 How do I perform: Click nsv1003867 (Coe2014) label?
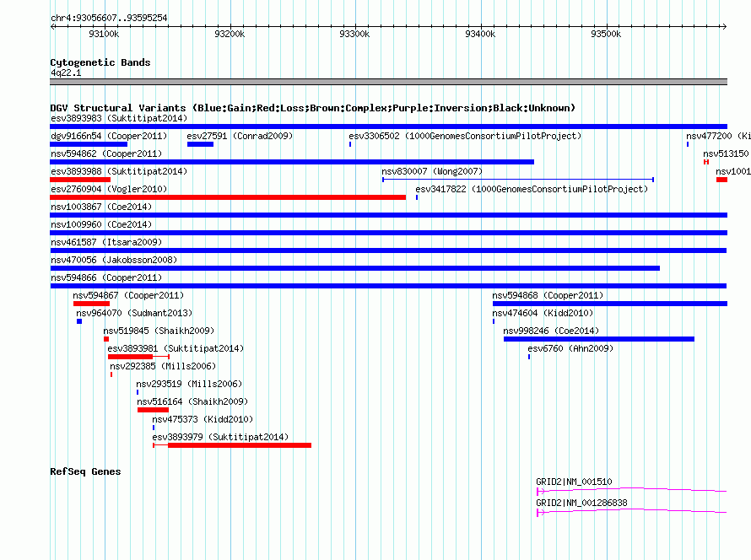click(x=101, y=207)
